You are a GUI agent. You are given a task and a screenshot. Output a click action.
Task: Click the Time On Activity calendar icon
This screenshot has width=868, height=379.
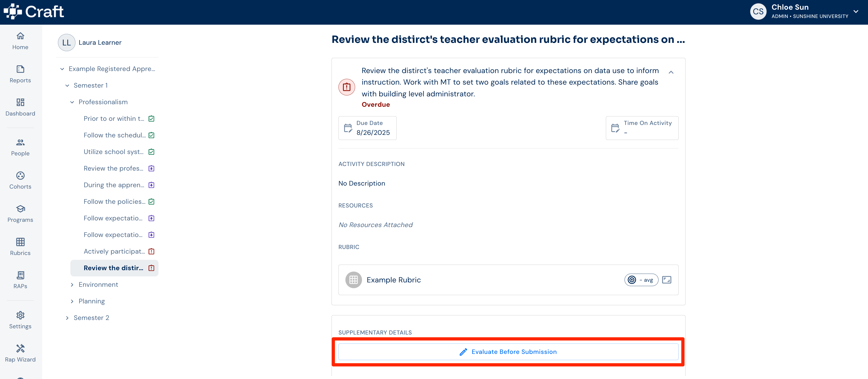coord(615,128)
